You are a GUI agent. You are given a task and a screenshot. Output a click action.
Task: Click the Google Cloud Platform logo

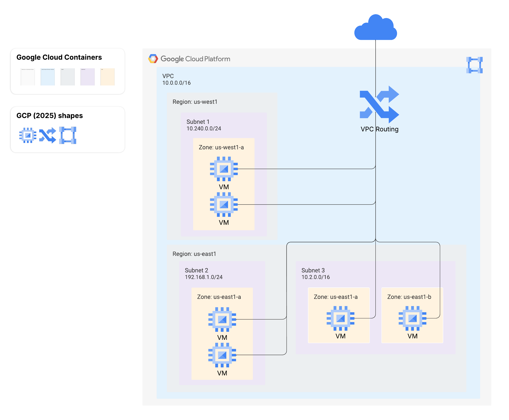[x=189, y=59]
